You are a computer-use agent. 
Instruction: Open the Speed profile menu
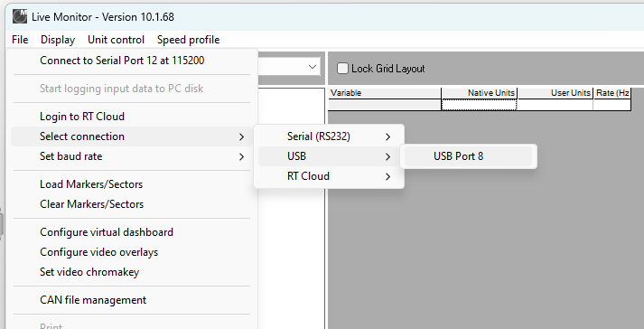click(x=188, y=40)
